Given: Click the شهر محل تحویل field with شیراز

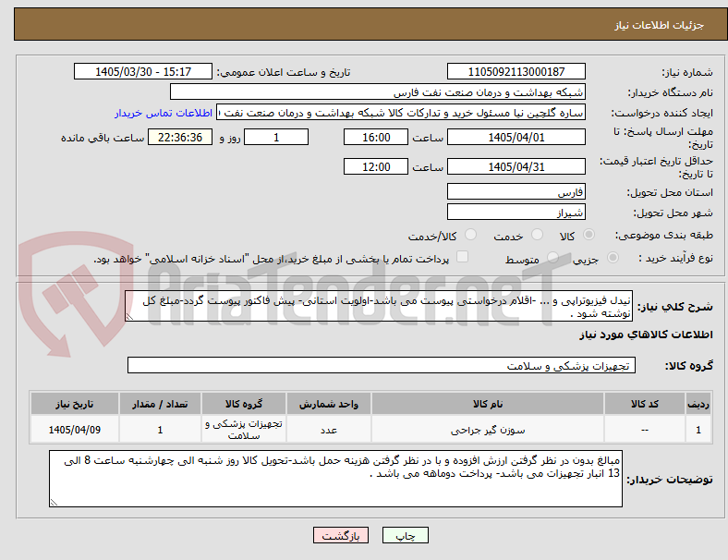Looking at the screenshot, I should pos(516,213).
